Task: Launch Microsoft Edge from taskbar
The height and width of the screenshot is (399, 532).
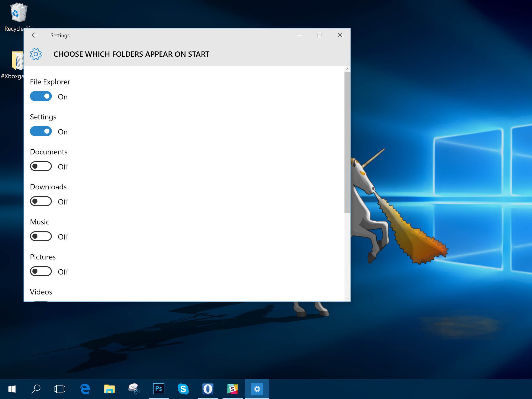Action: [85, 389]
